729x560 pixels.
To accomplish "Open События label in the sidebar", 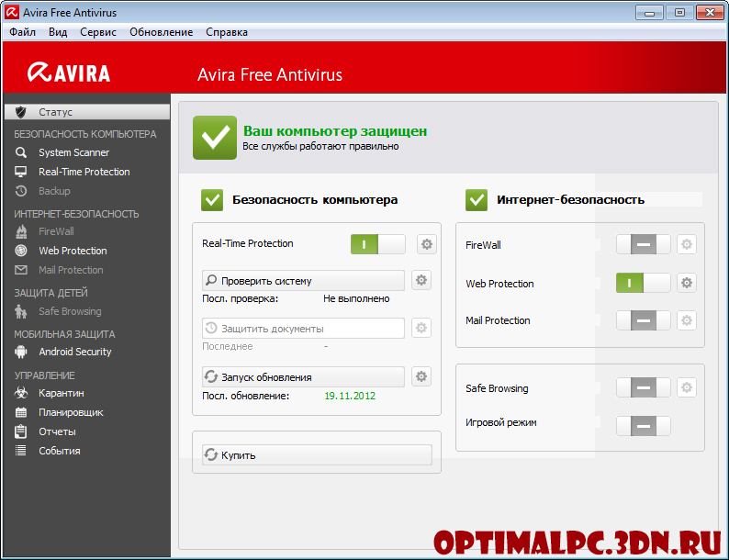I will click(60, 451).
